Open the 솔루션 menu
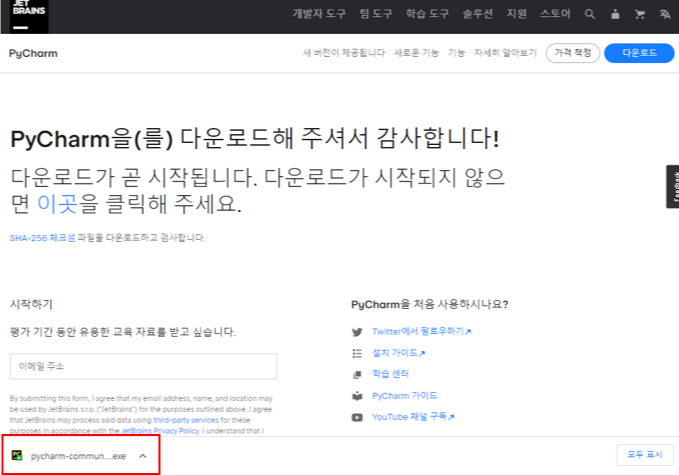The image size is (679, 475). pyautogui.click(x=478, y=14)
